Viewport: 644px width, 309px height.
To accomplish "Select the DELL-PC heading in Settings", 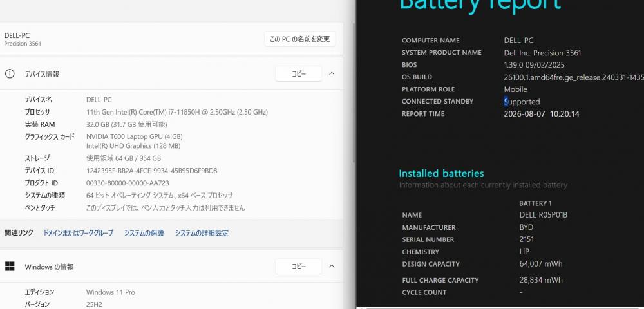I will (x=17, y=35).
